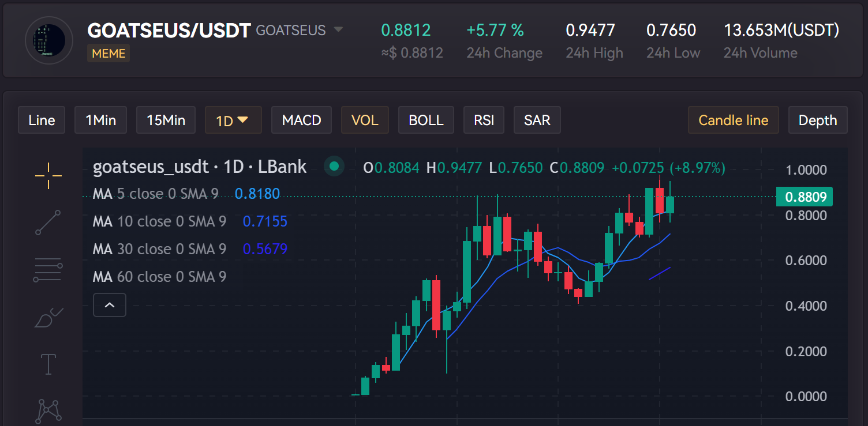Toggle the VOL indicator

coord(365,120)
